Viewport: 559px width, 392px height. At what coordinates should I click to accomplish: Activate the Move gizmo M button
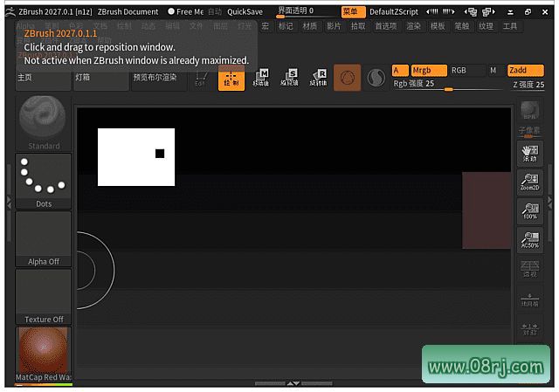261,78
